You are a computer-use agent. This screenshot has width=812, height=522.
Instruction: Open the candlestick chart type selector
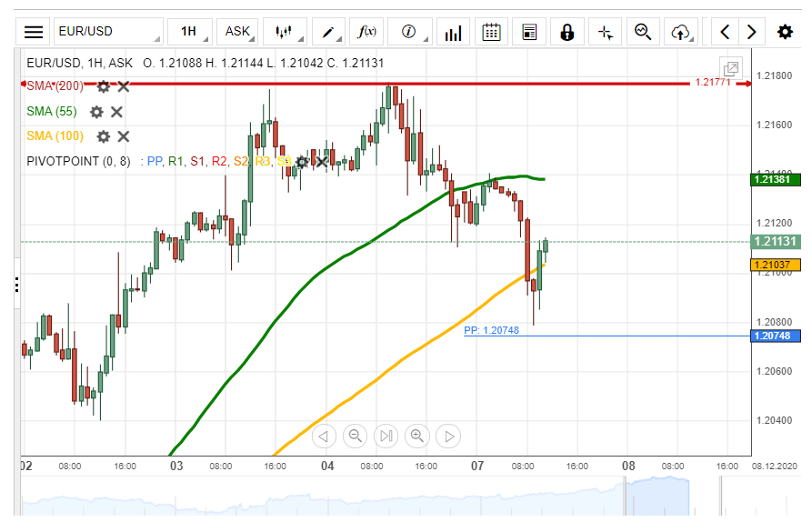pos(285,32)
